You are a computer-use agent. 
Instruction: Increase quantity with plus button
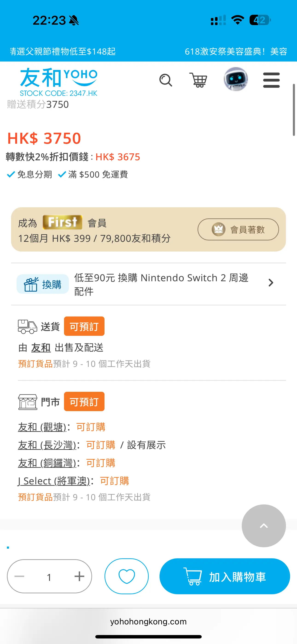[79, 576]
